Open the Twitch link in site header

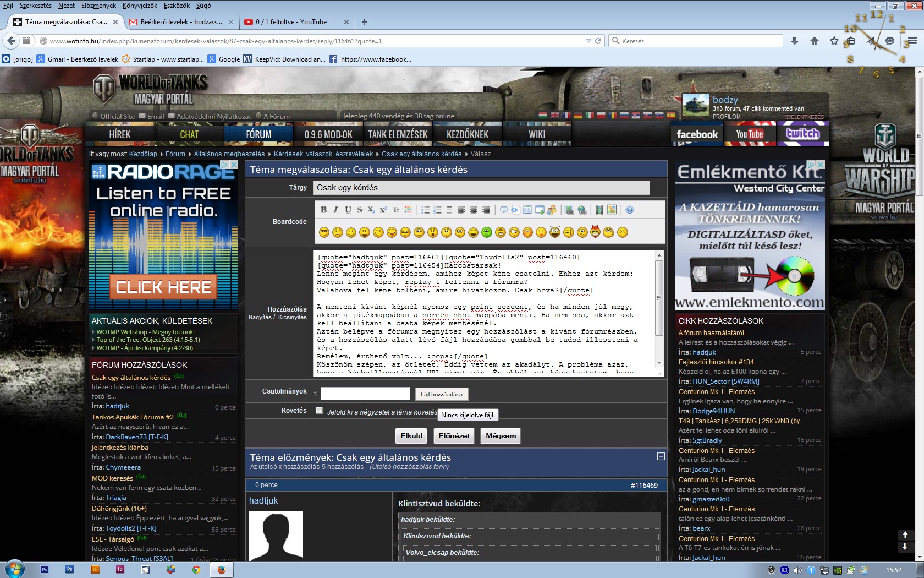pos(802,134)
